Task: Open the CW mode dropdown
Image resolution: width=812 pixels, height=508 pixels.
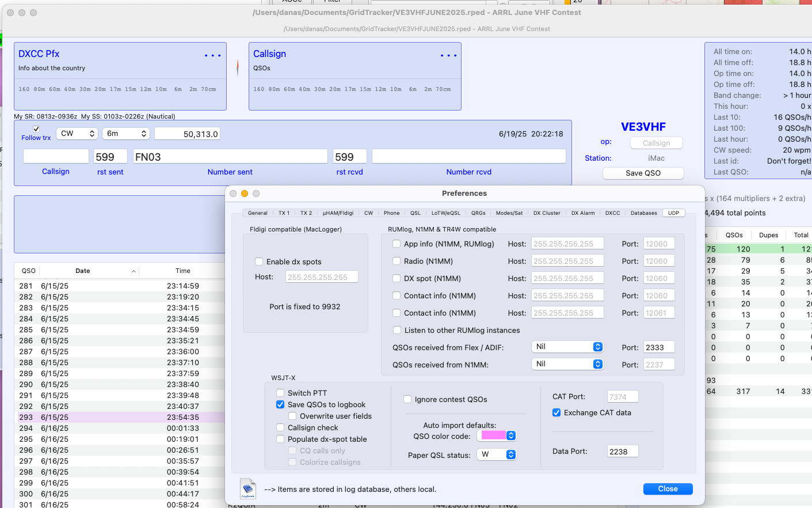Action: click(x=78, y=134)
